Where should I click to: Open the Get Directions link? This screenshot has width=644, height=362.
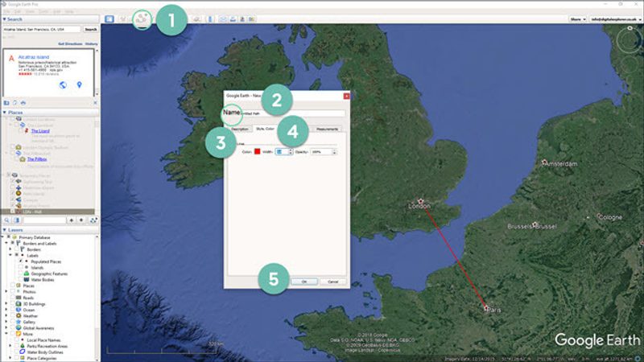click(70, 43)
